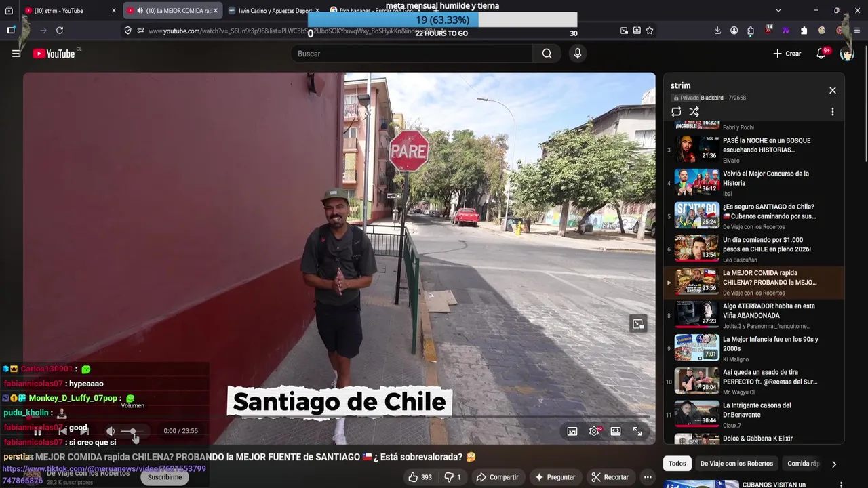Reload the page
The width and height of the screenshot is (868, 488).
(x=60, y=30)
